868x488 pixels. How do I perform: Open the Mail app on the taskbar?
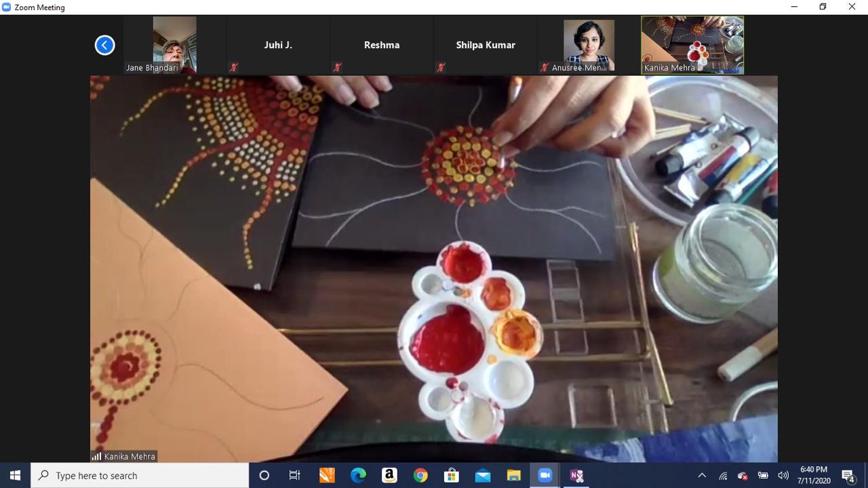[x=483, y=475]
